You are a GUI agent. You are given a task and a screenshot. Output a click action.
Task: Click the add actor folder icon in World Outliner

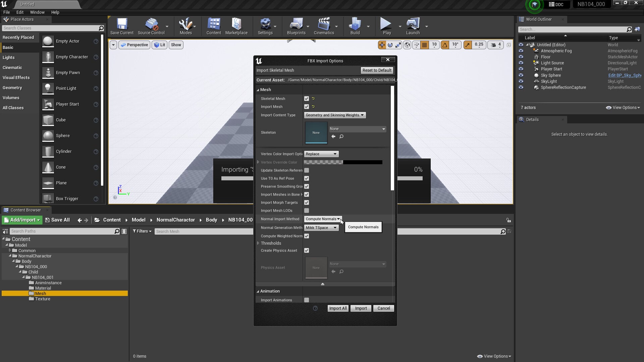637,29
